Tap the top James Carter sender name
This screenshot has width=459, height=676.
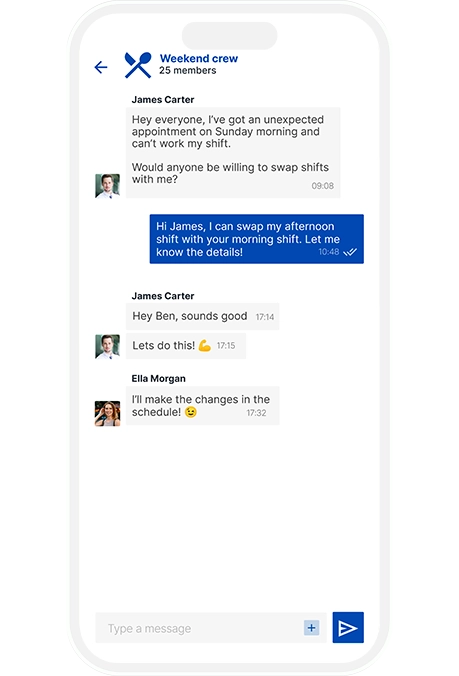[x=163, y=100]
